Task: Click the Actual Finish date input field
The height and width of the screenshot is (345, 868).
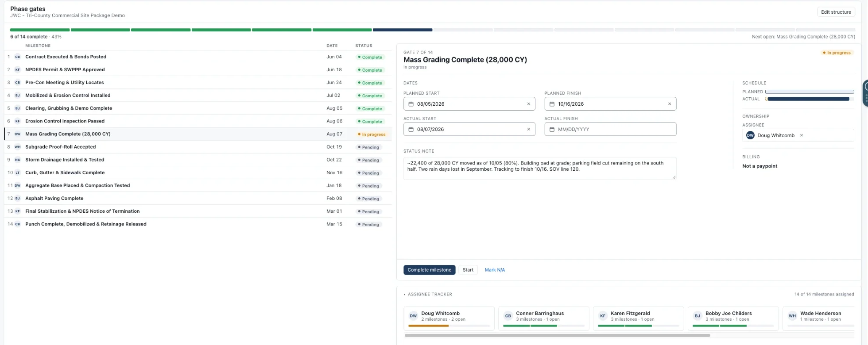Action: [610, 129]
